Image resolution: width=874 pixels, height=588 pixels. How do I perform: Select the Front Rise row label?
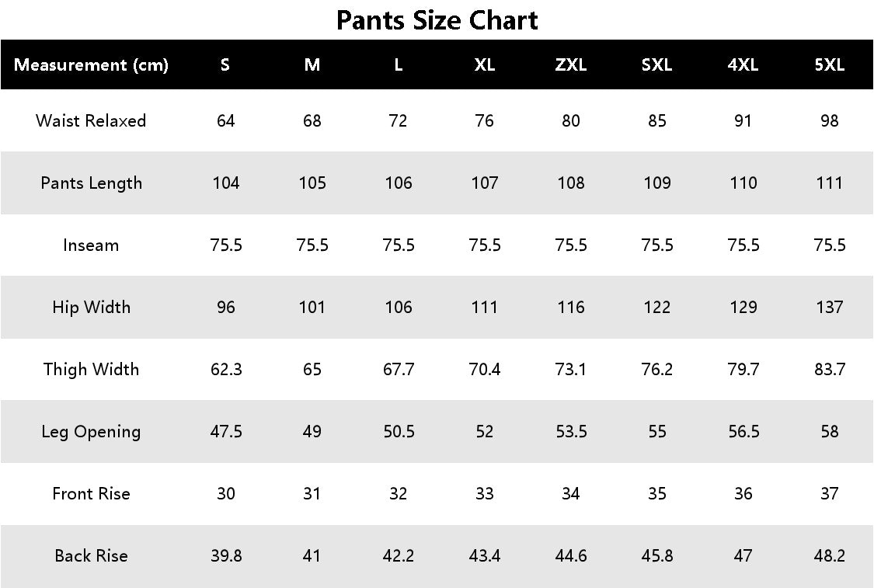[x=91, y=494]
